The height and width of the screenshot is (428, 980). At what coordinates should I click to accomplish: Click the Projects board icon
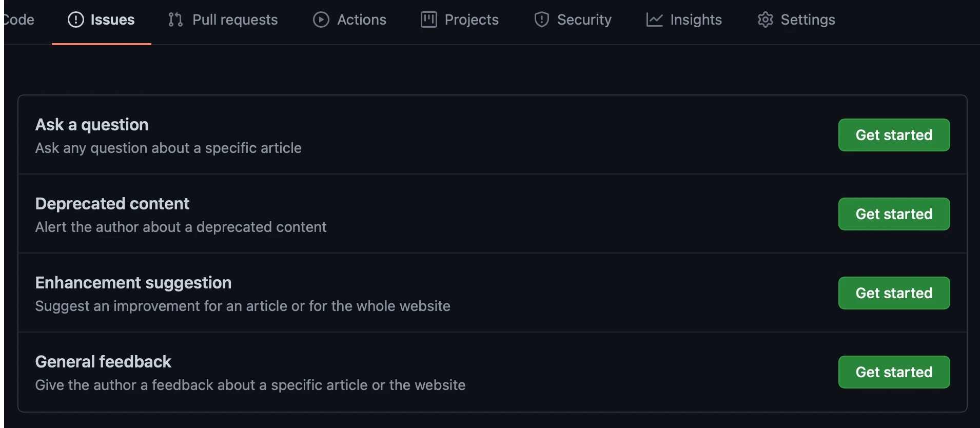pos(428,20)
